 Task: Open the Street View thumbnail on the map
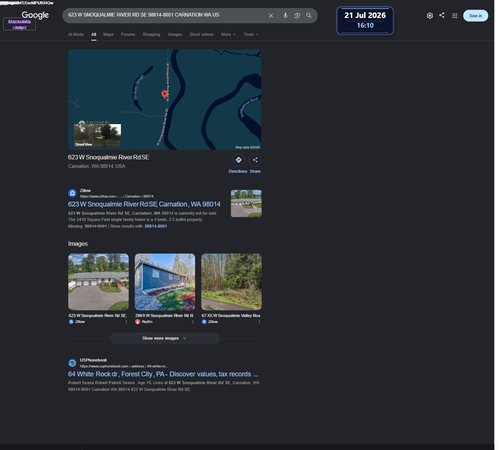97,135
